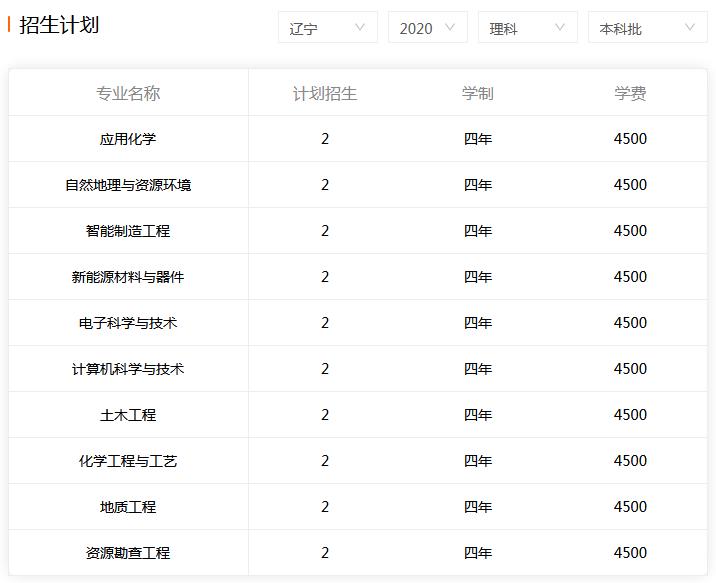Click the 专业名称 column header
The height and width of the screenshot is (583, 716).
coord(128,93)
